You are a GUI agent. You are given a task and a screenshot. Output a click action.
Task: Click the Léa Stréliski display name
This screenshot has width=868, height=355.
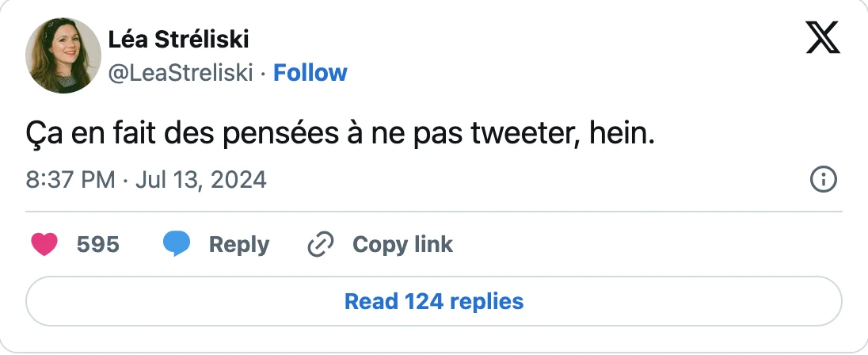coord(178,40)
